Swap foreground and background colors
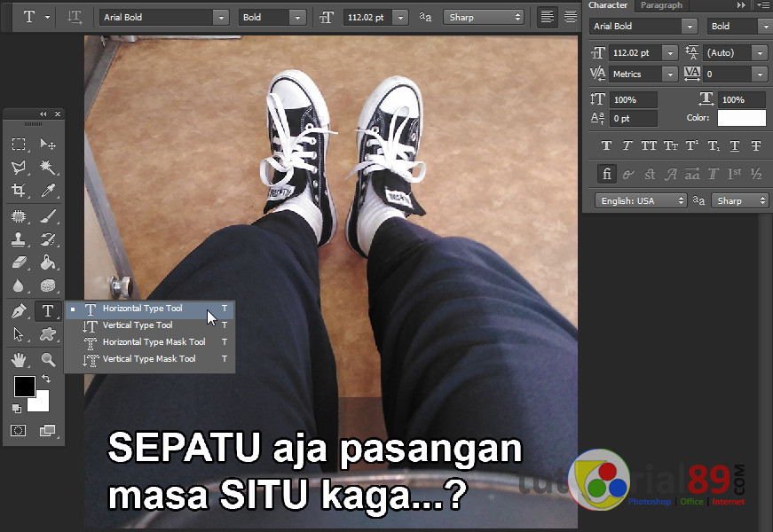Viewport: 773px width, 532px height. point(46,379)
